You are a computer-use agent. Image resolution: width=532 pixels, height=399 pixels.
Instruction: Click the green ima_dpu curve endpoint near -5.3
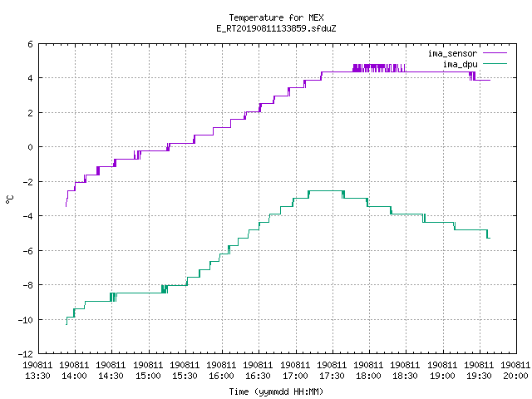point(489,239)
